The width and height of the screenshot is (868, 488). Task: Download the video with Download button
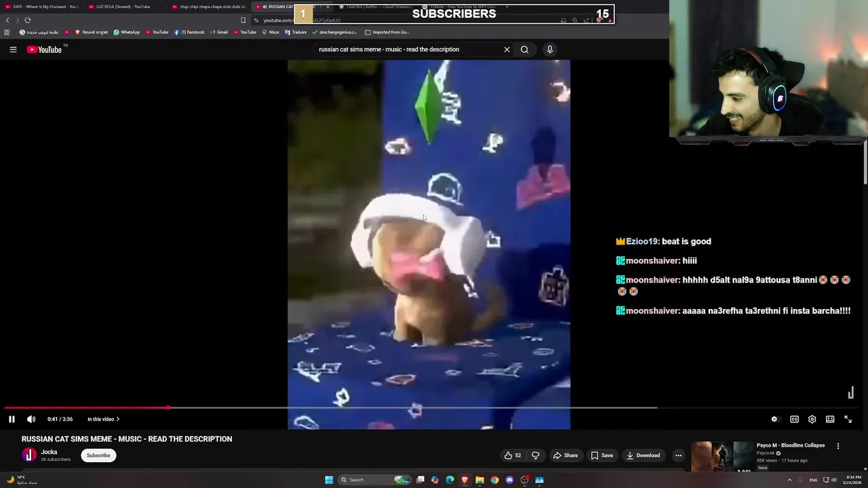click(x=643, y=455)
